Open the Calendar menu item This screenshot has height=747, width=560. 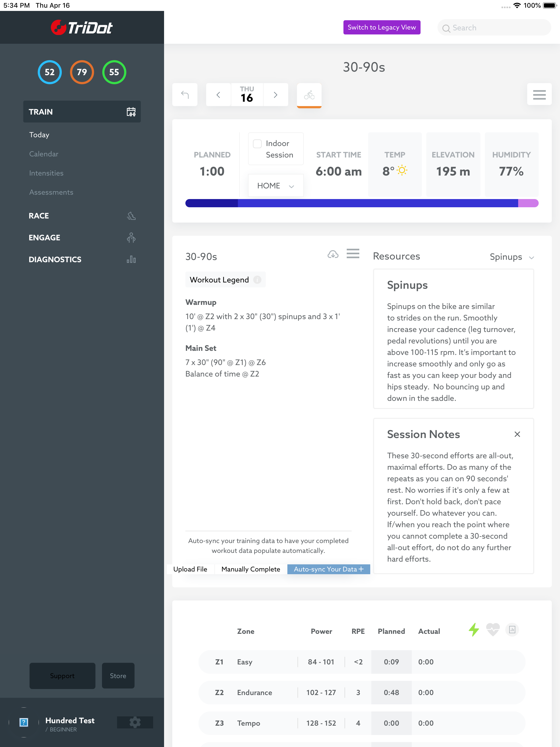click(44, 154)
